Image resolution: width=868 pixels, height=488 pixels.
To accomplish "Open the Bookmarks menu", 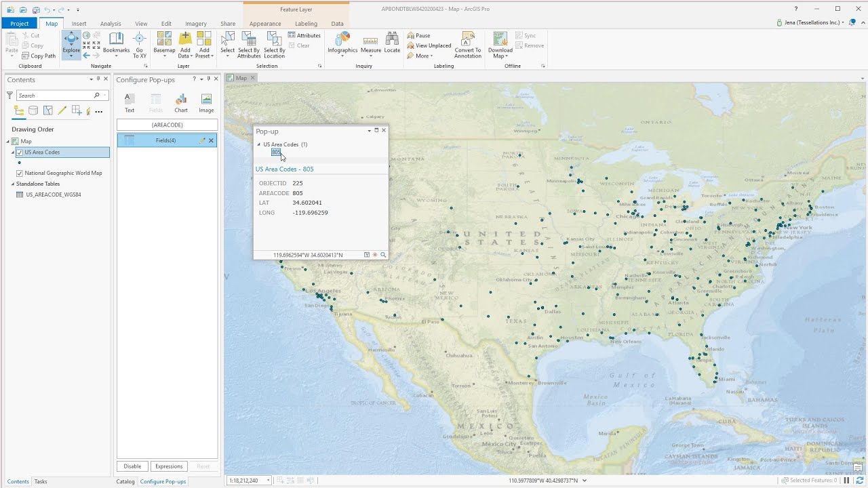I will [x=116, y=45].
